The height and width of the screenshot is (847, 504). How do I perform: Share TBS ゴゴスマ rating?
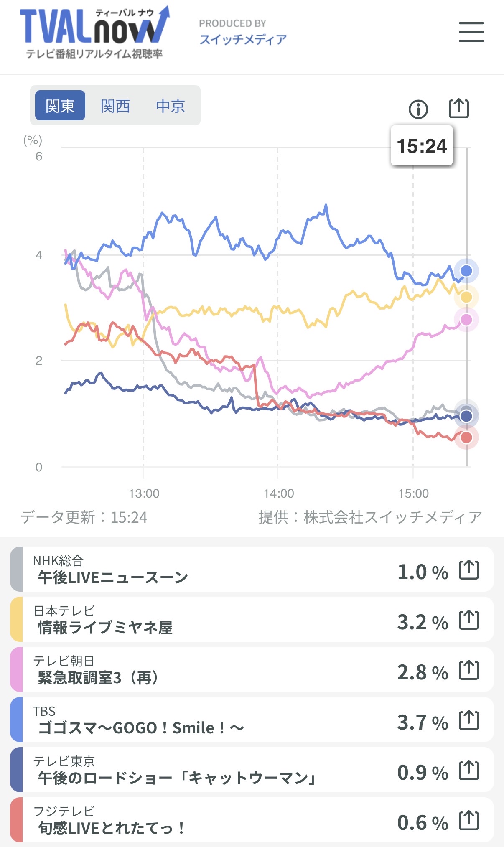point(468,720)
